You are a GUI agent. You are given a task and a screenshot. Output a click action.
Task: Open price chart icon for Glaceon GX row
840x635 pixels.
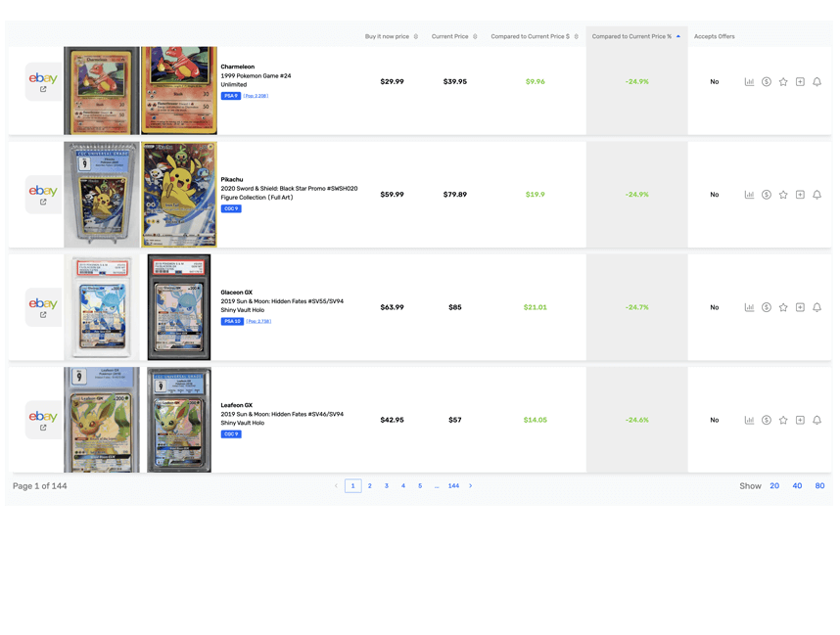(749, 307)
